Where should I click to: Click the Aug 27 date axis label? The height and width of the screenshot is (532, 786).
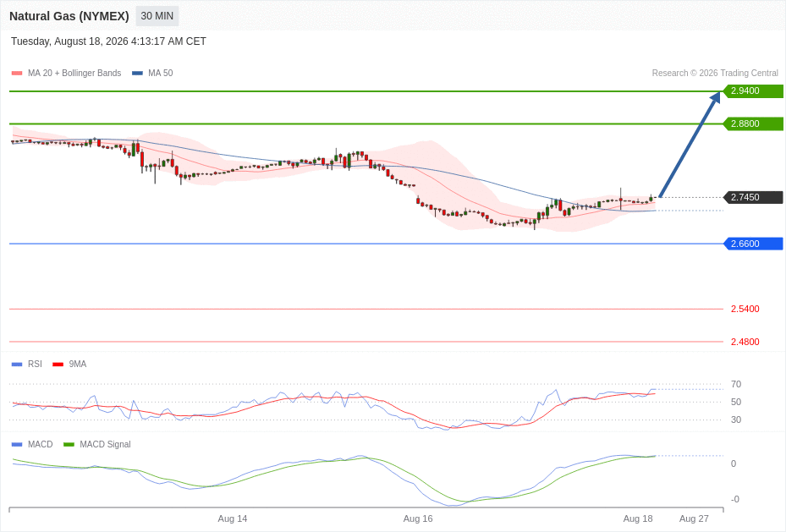click(x=695, y=519)
